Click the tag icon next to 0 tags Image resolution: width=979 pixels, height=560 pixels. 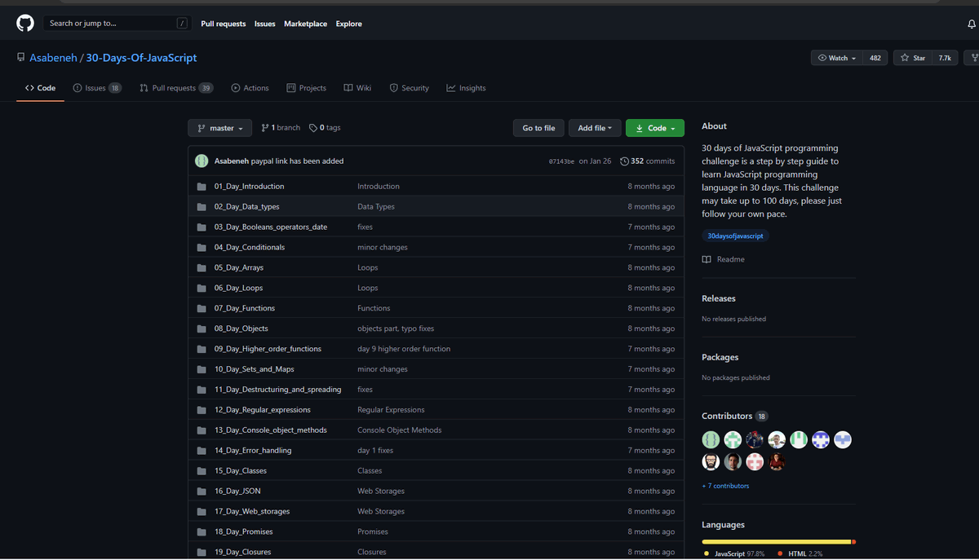313,128
